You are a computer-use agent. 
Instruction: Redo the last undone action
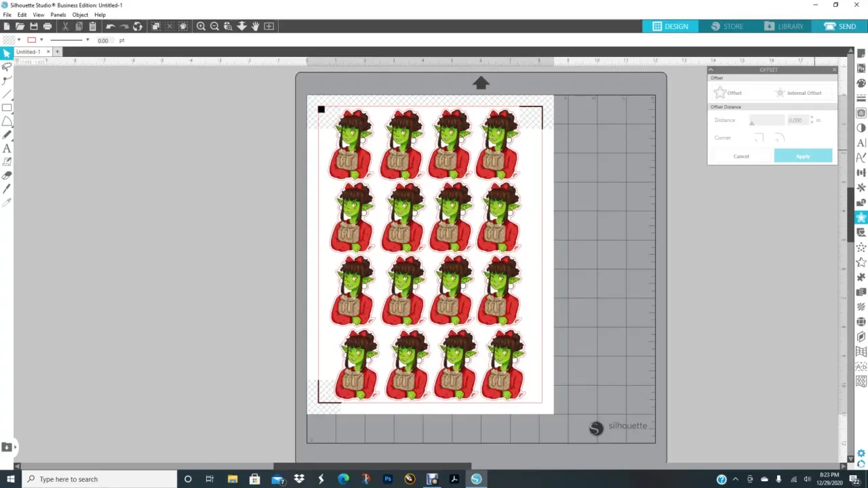124,26
